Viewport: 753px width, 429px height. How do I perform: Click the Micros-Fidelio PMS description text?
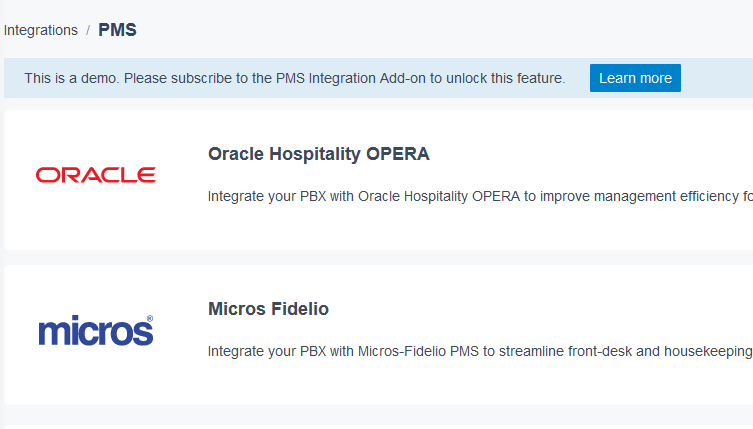(480, 352)
